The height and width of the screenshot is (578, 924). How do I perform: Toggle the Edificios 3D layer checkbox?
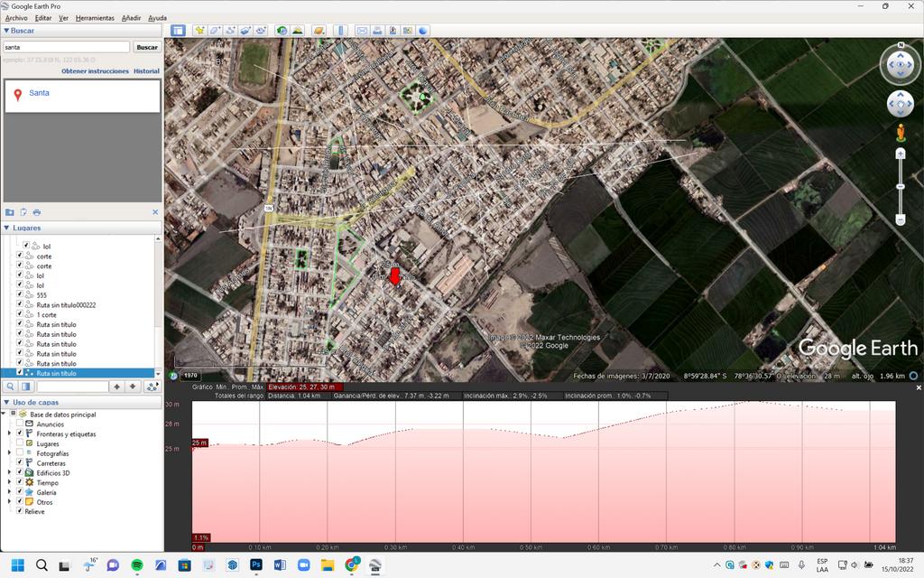click(20, 471)
